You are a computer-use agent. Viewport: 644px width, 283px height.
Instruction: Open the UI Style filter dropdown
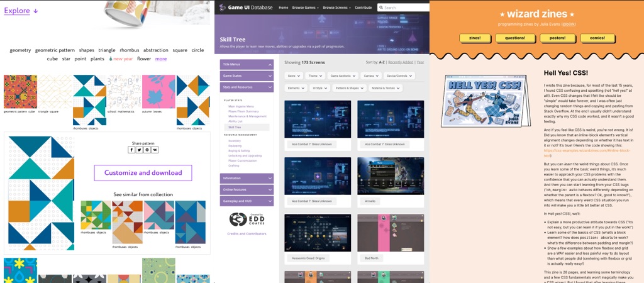(319, 88)
